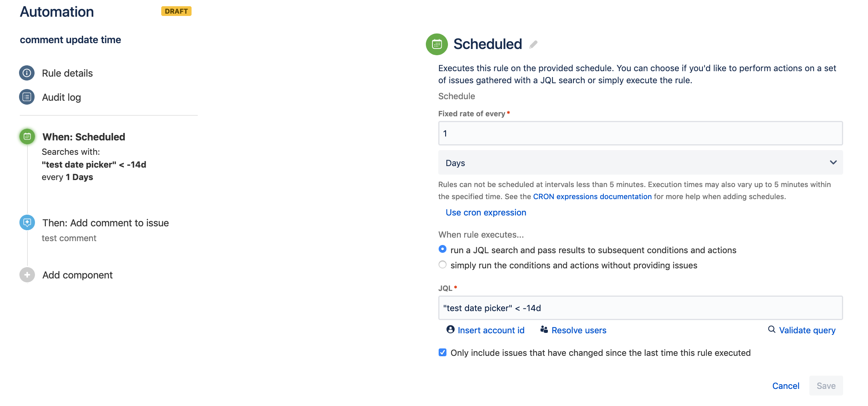Click Use cron expression
The width and height of the screenshot is (868, 406).
click(486, 212)
